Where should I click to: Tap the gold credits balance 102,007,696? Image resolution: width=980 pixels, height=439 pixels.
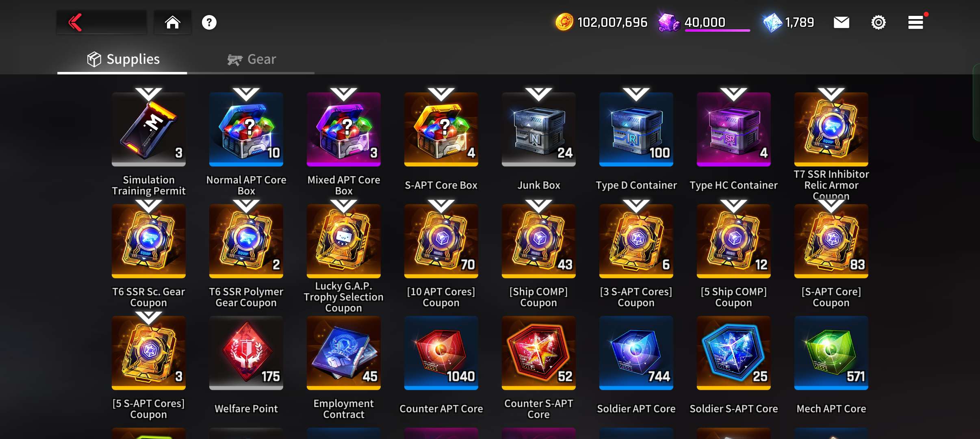[x=601, y=22]
